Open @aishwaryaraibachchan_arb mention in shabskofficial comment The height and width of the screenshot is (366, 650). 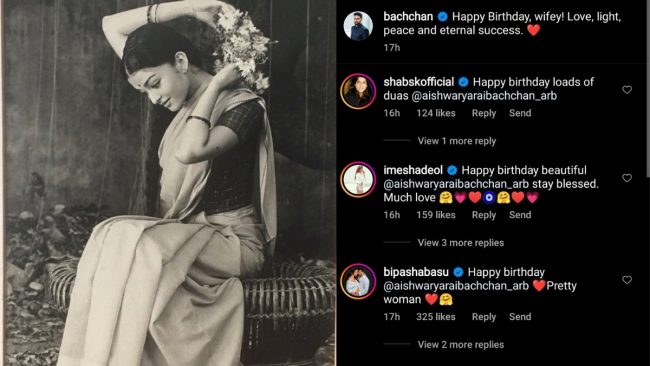(484, 96)
